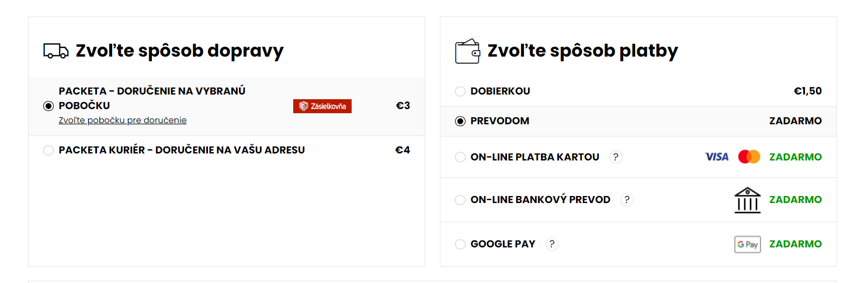868x283 pixels.
Task: Click the delivery truck icon
Action: (56, 51)
